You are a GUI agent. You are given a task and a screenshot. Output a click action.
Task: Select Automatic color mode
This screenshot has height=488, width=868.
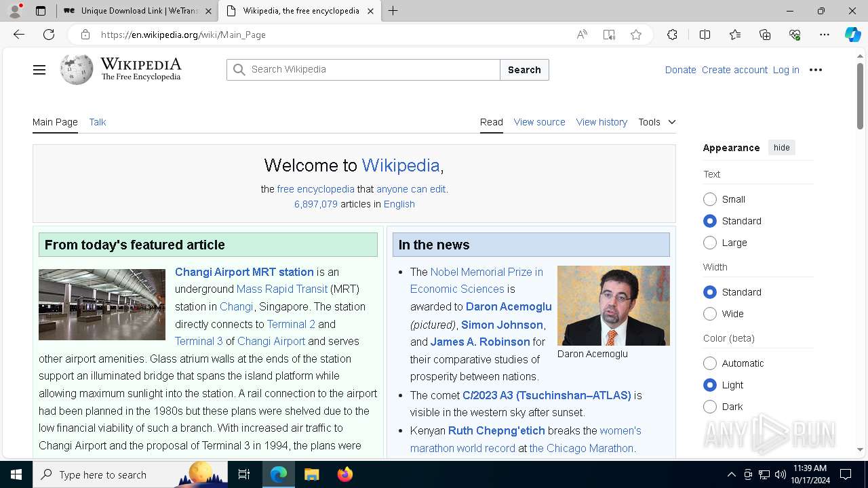click(710, 363)
